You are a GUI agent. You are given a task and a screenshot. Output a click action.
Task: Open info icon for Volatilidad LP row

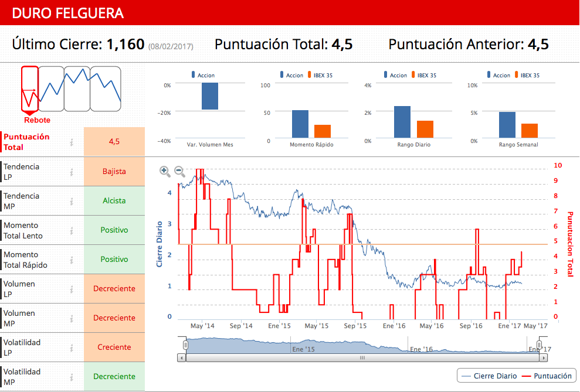coord(72,347)
